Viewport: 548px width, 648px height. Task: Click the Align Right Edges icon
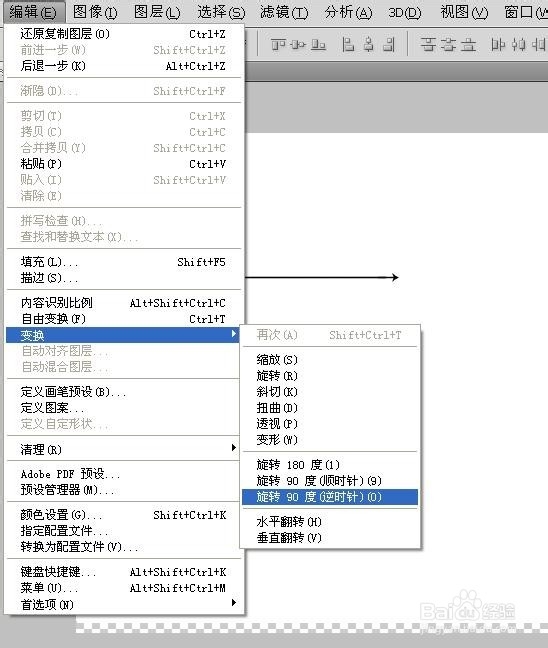click(388, 44)
